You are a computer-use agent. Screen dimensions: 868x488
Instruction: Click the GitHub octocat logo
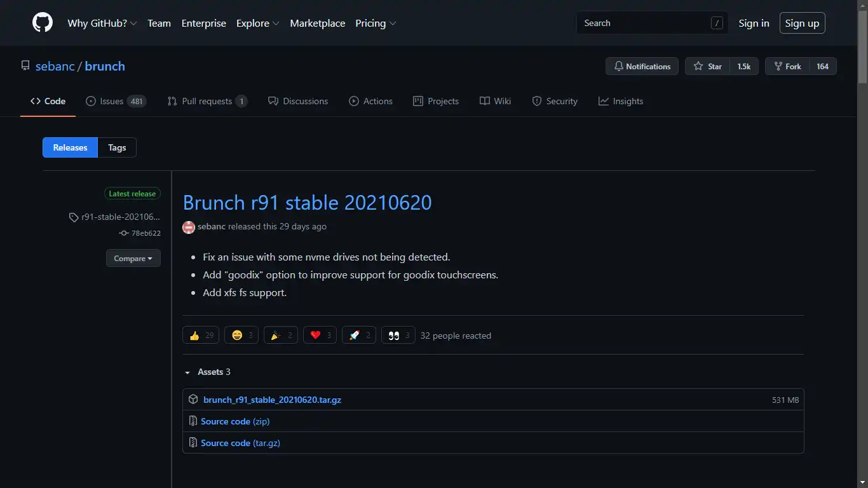tap(43, 23)
